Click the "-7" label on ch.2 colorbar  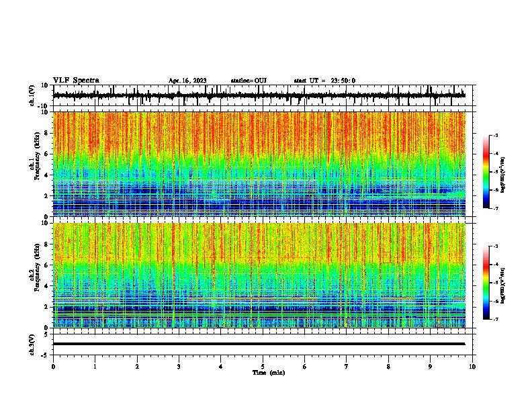(496, 319)
